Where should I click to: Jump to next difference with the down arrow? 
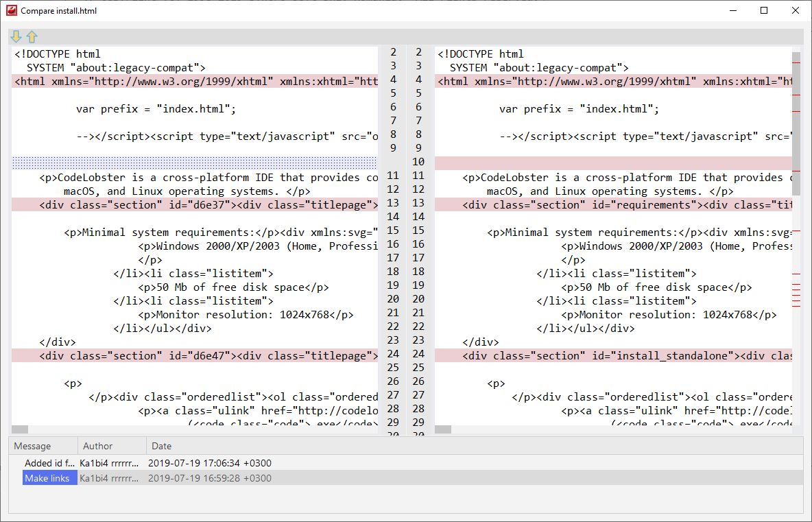16,36
